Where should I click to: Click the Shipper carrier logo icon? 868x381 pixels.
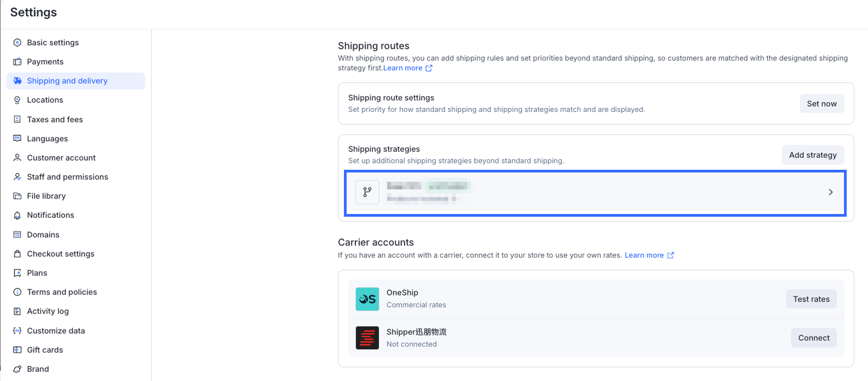click(367, 338)
